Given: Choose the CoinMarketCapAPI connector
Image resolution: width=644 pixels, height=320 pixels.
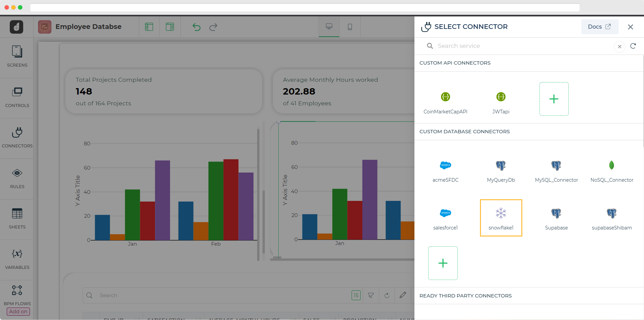Looking at the screenshot, I should pos(445,102).
